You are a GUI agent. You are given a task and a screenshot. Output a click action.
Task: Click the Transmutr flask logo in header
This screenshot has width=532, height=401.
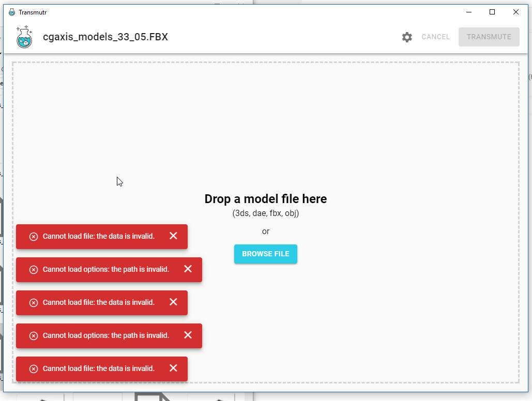24,37
